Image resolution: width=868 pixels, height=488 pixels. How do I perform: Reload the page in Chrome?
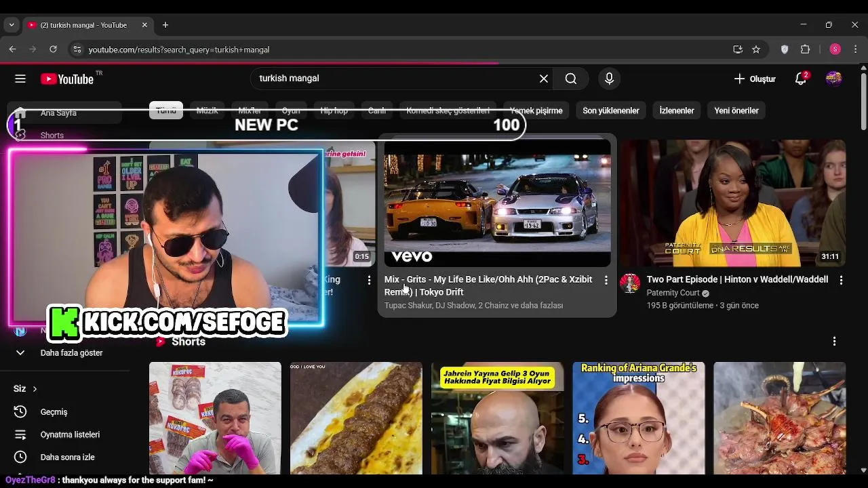coord(53,49)
